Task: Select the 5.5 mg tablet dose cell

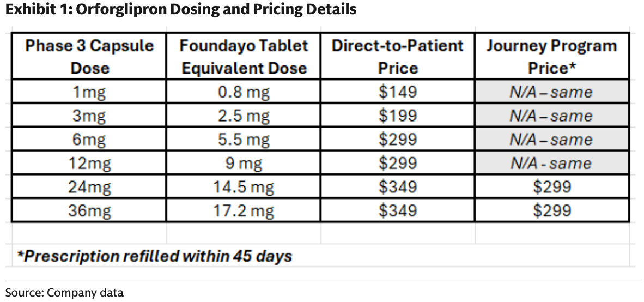Action: tap(244, 140)
